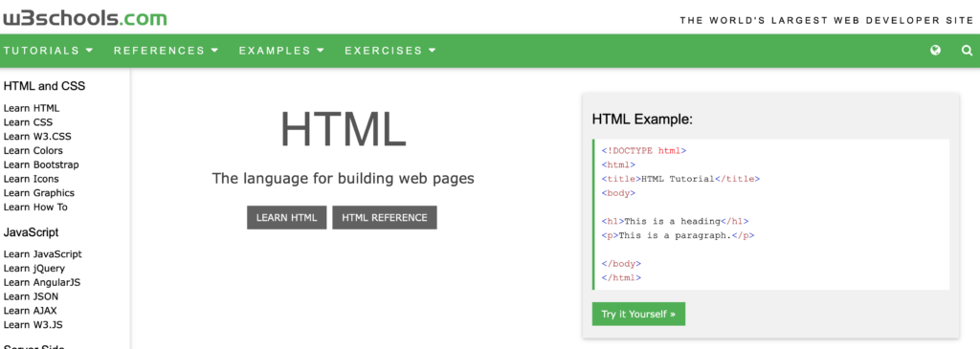Image resolution: width=980 pixels, height=349 pixels.
Task: Click the closing /html tag line
Action: pyautogui.click(x=621, y=278)
